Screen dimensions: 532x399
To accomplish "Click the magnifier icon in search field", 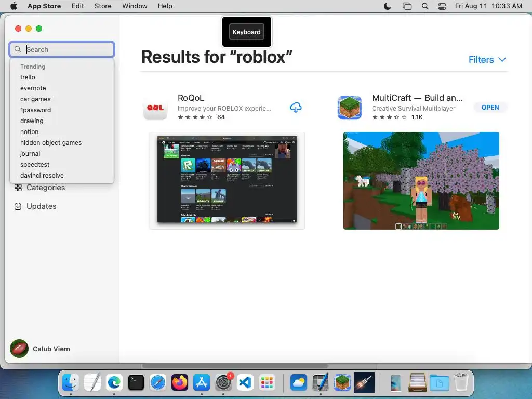I will 18,49.
